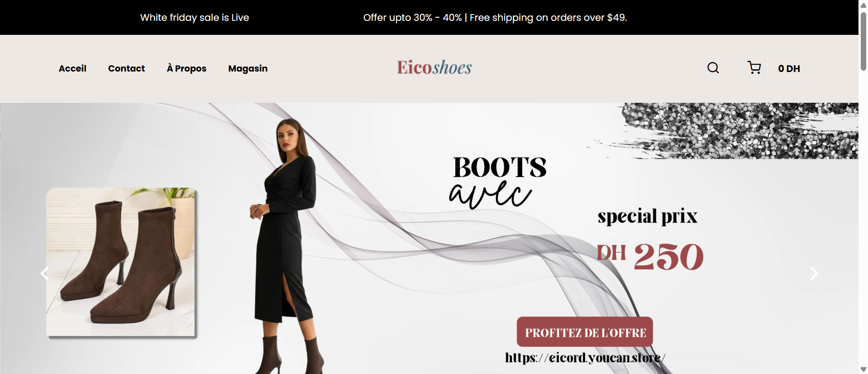Open the Contact page link
The image size is (868, 374).
coord(126,68)
